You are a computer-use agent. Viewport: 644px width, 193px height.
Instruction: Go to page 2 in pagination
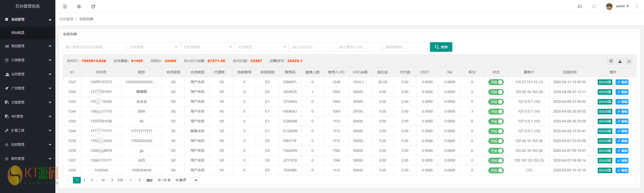click(x=84, y=180)
